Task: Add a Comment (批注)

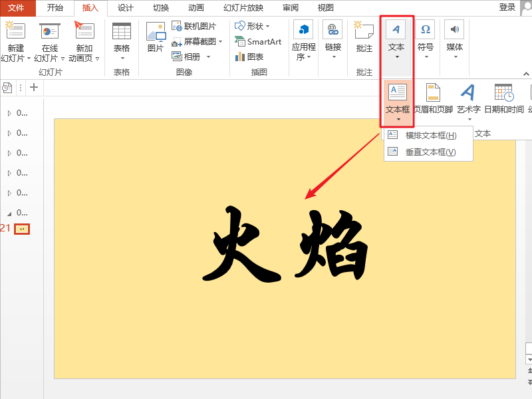Action: click(x=364, y=37)
